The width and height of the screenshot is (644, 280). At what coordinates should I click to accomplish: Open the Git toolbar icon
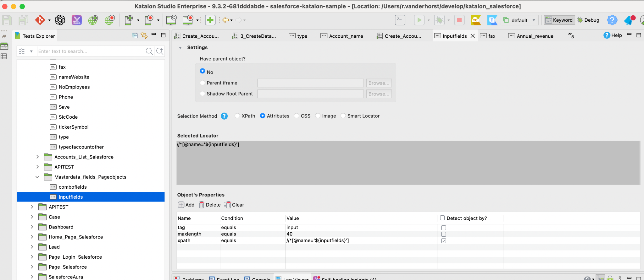40,20
